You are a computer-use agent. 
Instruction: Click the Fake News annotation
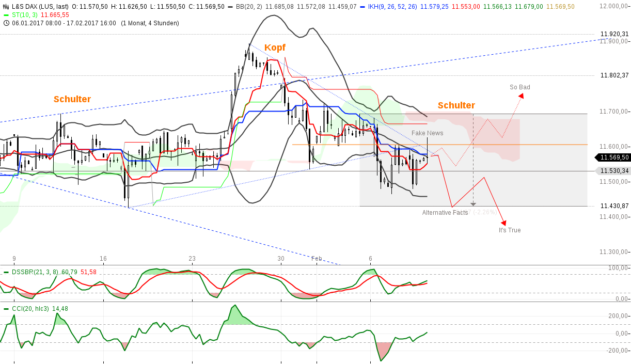427,133
